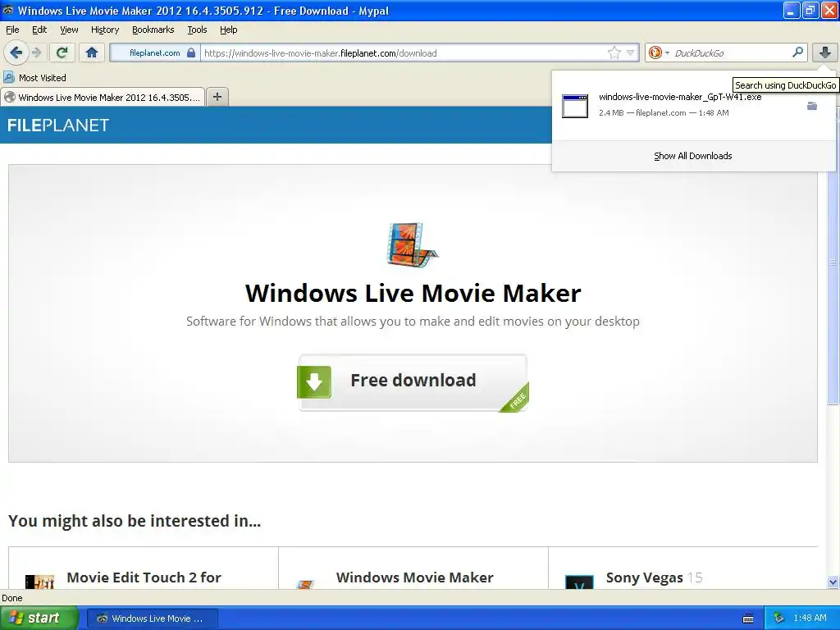Open the Most Visited bookmarks folder
840x630 pixels.
click(34, 78)
